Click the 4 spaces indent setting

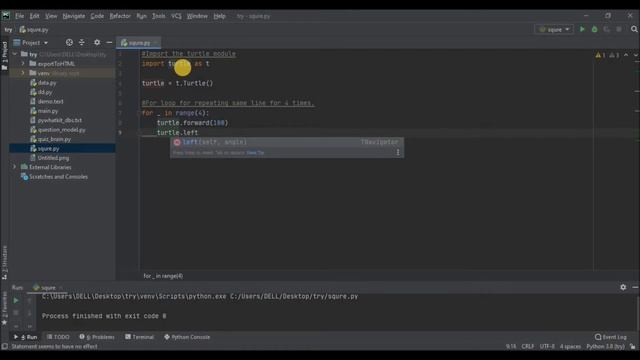(x=570, y=347)
